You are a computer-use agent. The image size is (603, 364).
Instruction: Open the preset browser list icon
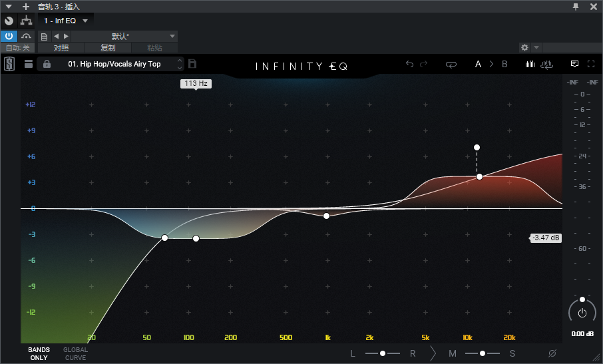click(x=29, y=64)
